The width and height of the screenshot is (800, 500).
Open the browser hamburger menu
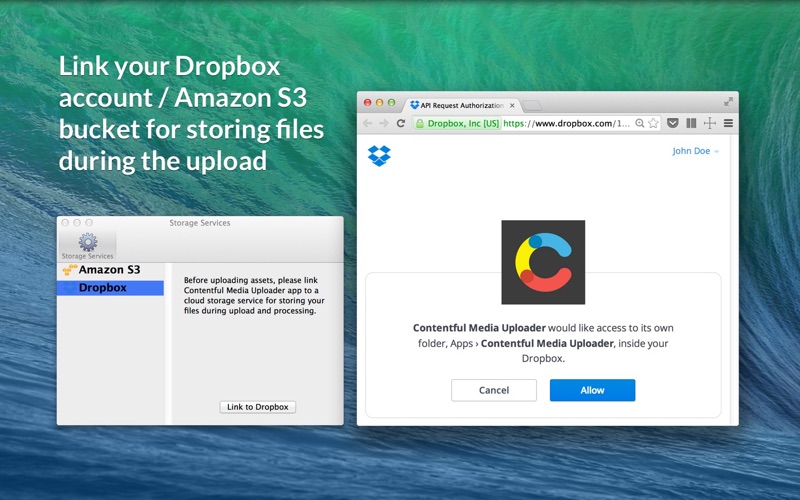(x=729, y=123)
